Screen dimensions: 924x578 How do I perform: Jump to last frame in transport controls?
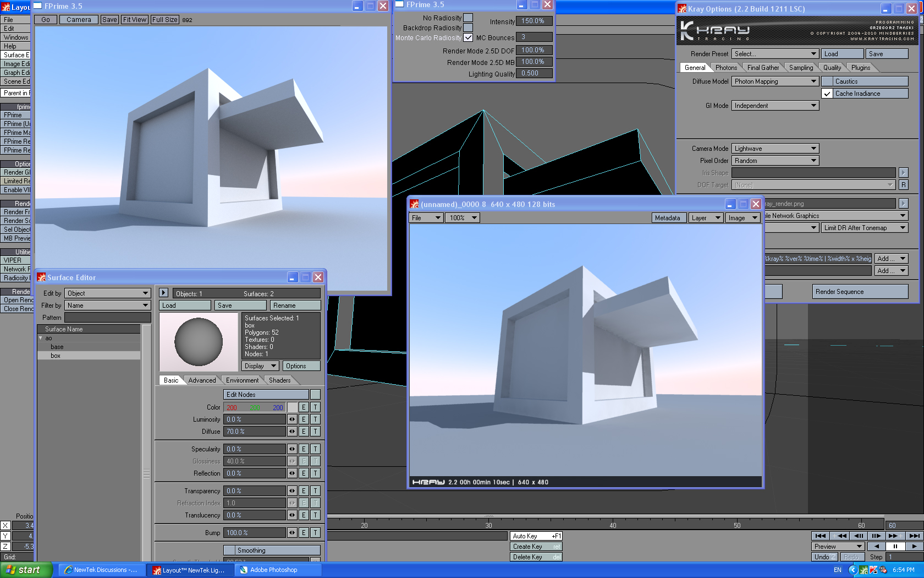tap(914, 536)
